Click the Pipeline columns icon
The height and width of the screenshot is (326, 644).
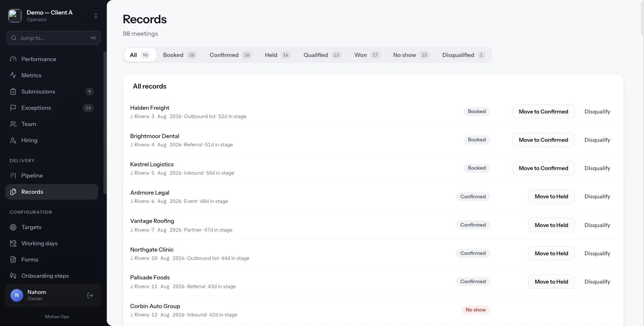[13, 175]
